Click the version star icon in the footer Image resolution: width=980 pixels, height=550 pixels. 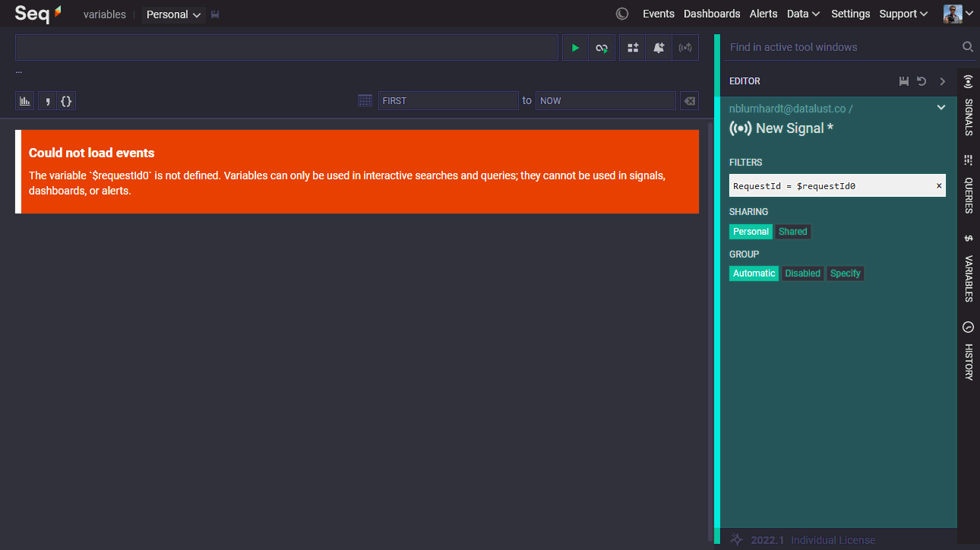(x=736, y=539)
